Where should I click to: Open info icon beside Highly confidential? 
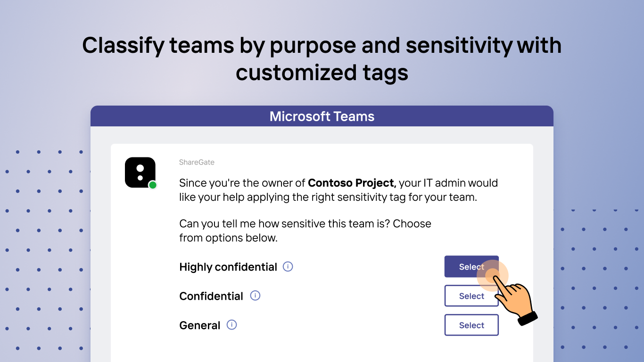click(x=288, y=266)
